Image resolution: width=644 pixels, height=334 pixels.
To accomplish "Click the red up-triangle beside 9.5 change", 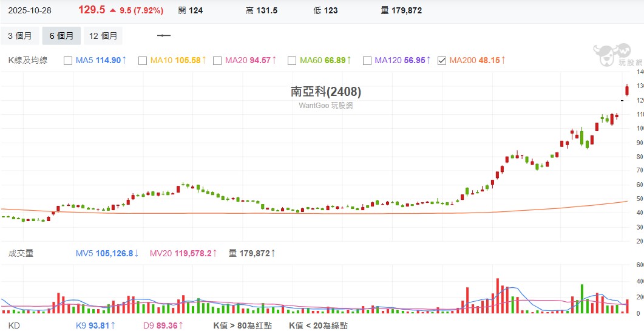I will tap(112, 10).
